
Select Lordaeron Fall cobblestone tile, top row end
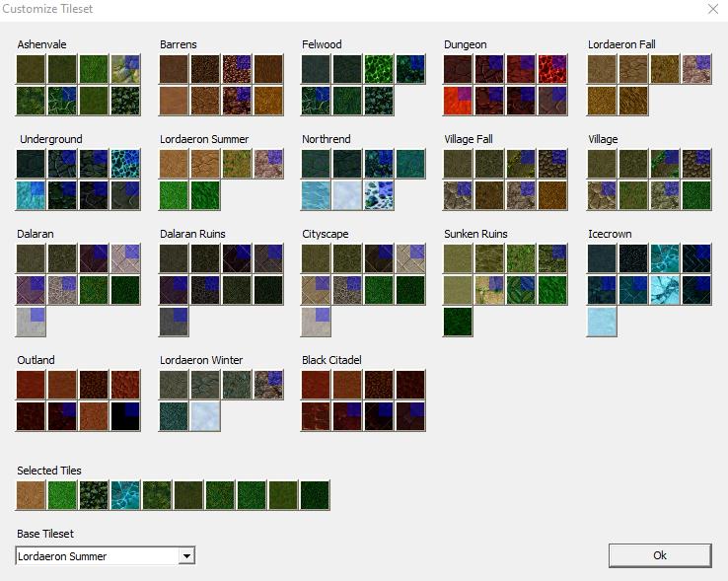[x=696, y=69]
